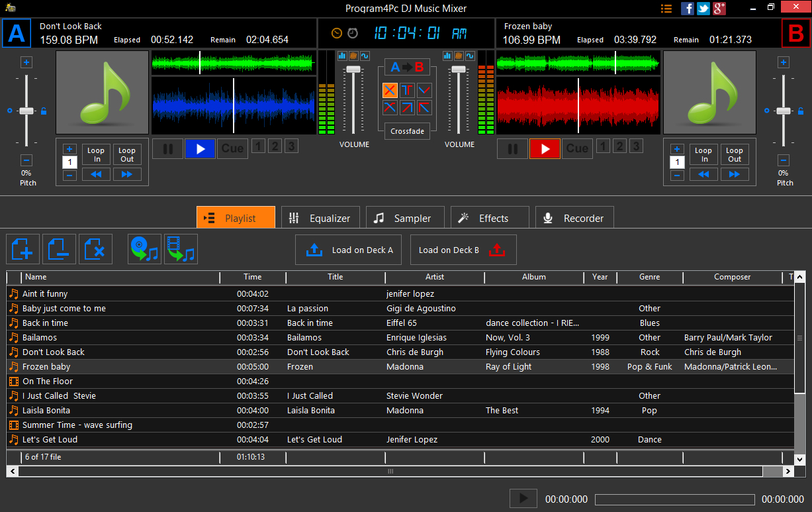
Task: Set Cue on Deck B
Action: (x=577, y=149)
